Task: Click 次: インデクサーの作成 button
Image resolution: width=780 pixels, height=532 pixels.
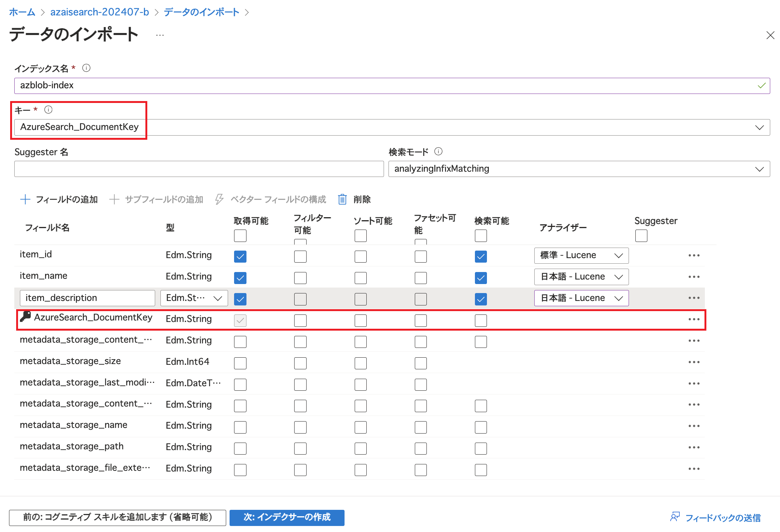Action: pos(287,517)
